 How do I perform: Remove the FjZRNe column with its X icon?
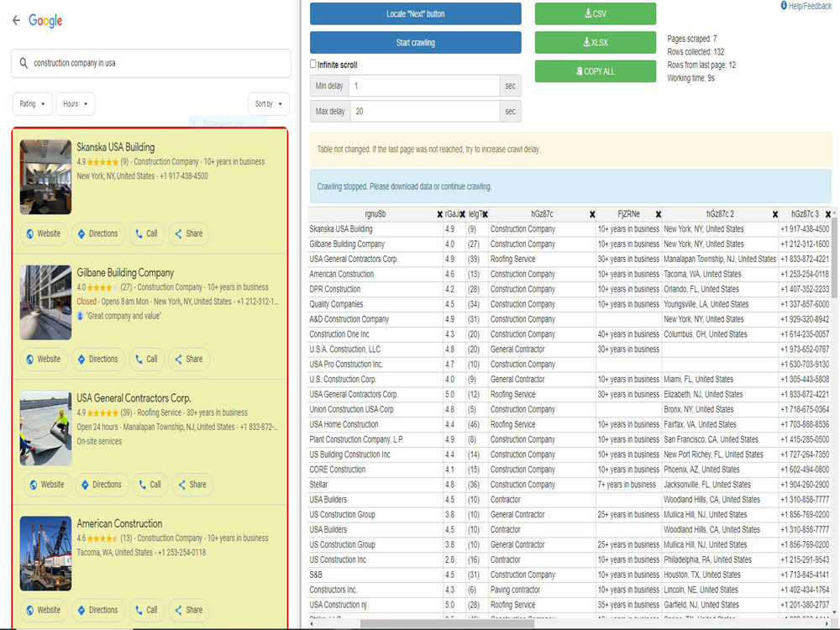coord(658,213)
